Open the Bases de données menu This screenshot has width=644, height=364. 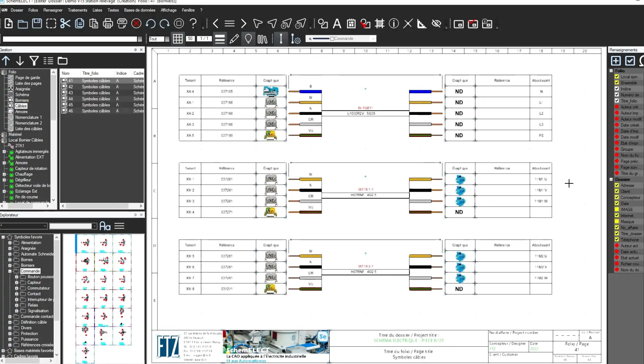(139, 10)
